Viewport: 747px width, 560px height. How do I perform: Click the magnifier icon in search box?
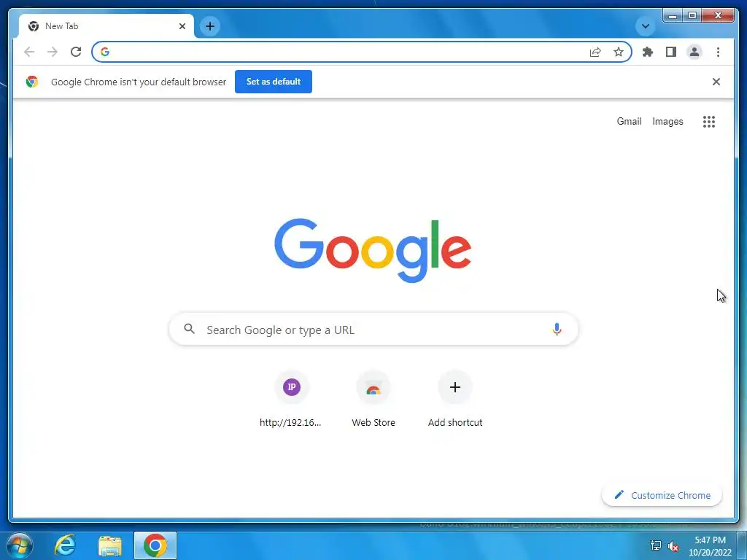pyautogui.click(x=189, y=329)
